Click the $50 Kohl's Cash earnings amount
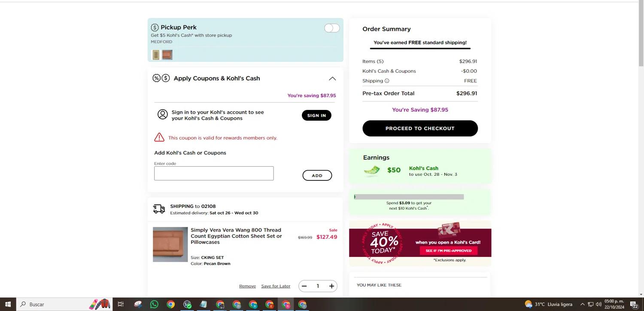The image size is (644, 311). (394, 170)
